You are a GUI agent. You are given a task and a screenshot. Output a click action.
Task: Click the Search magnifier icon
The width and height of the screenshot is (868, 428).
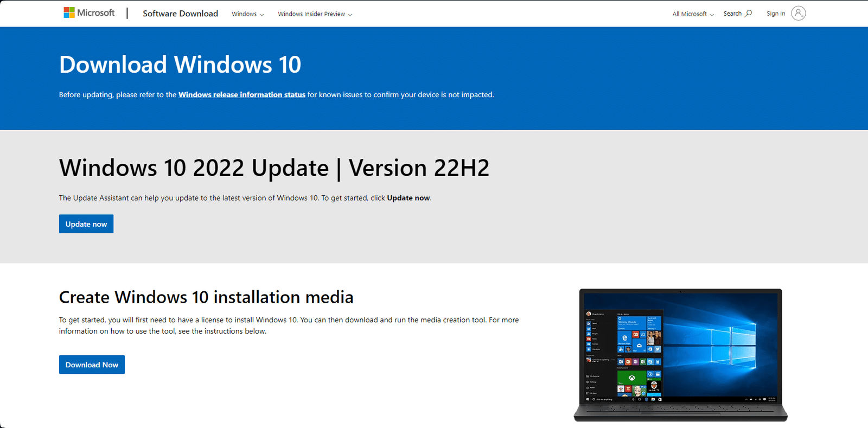[x=749, y=14]
